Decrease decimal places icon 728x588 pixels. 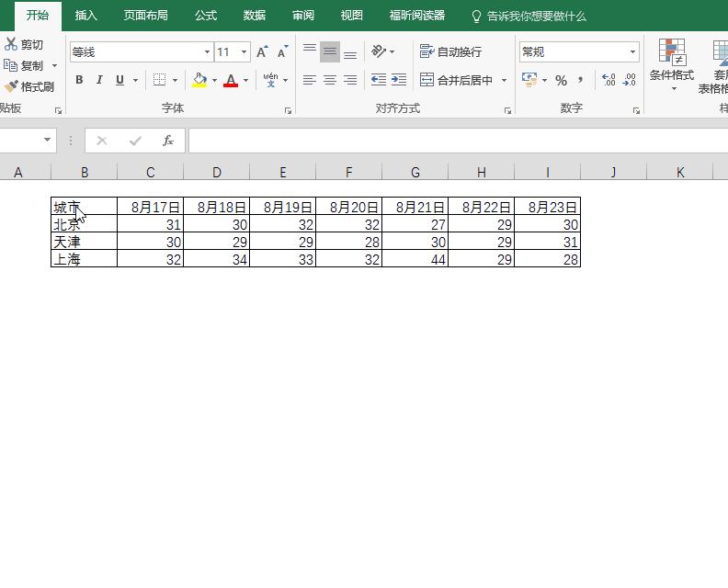coord(629,80)
